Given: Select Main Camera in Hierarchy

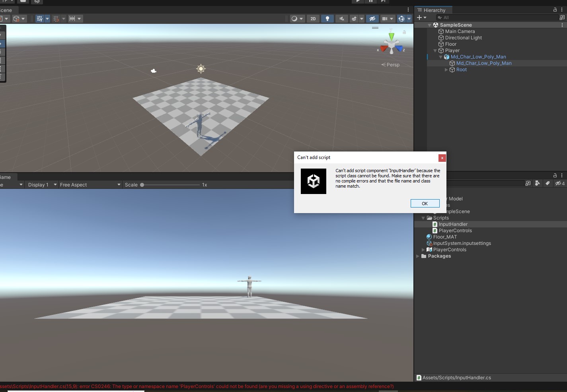Looking at the screenshot, I should (x=460, y=31).
